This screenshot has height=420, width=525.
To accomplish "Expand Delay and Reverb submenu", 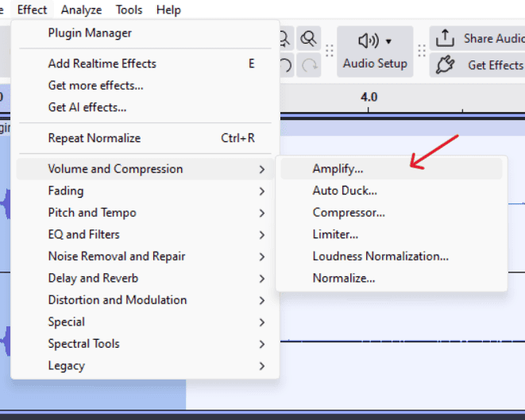I will click(x=145, y=278).
